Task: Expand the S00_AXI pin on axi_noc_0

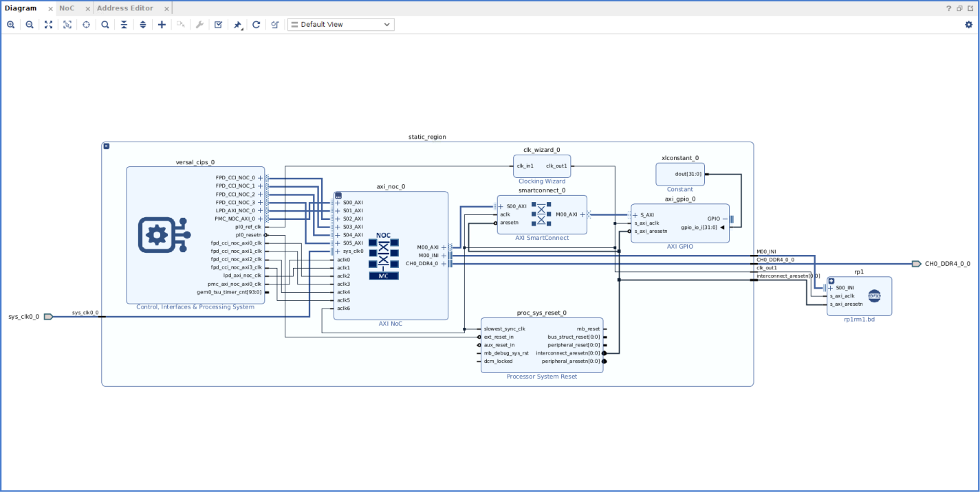Action: coord(338,202)
